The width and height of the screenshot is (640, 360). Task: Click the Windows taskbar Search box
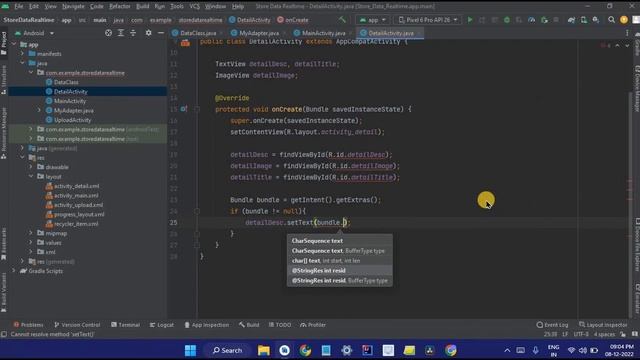click(x=227, y=350)
